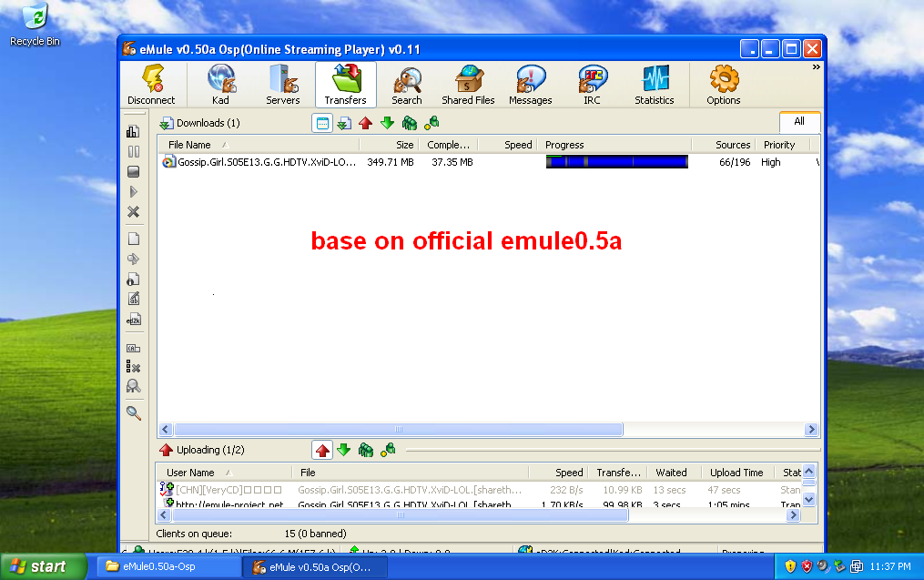924x580 pixels.
Task: Click the Stop download icon in sidebar
Action: pos(133,171)
